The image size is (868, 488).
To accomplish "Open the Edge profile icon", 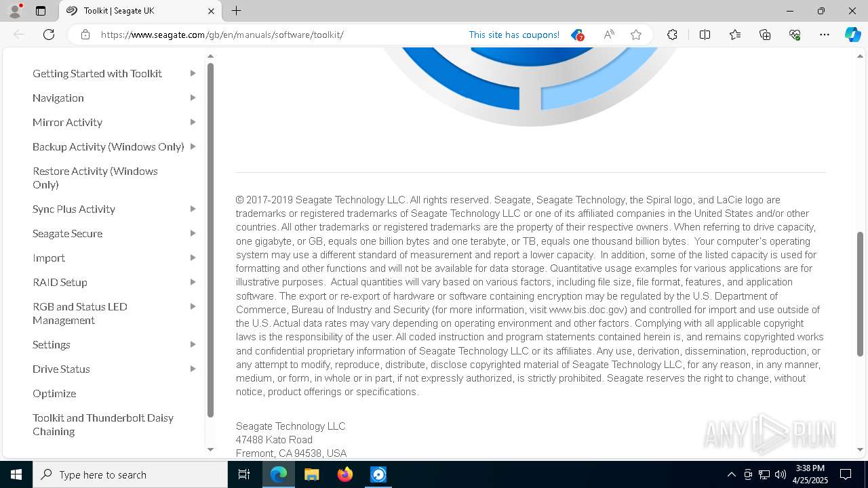I will [15, 11].
